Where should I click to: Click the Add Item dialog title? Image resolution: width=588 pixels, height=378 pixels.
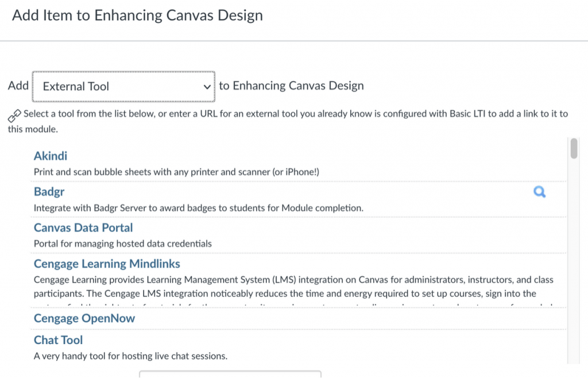pyautogui.click(x=137, y=16)
